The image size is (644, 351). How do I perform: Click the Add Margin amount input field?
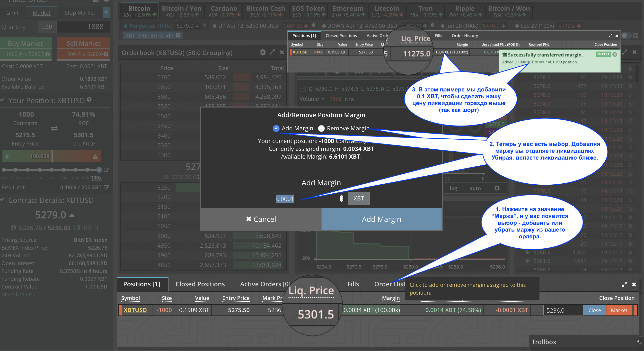click(x=310, y=199)
